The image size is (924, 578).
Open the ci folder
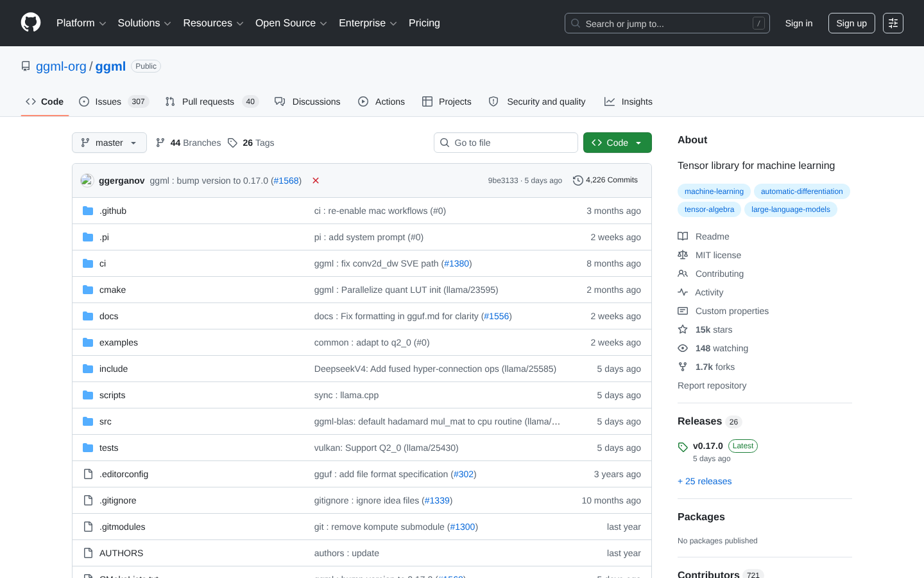(x=103, y=263)
